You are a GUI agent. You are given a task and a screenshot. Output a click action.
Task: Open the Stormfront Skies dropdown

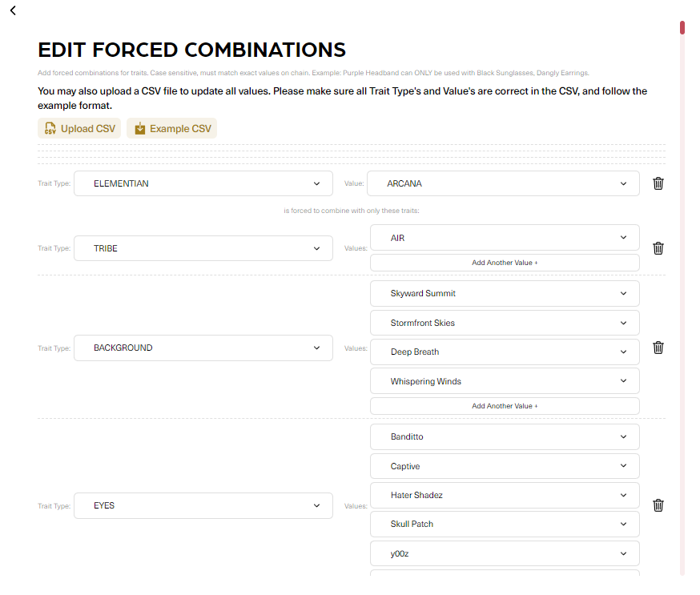505,323
